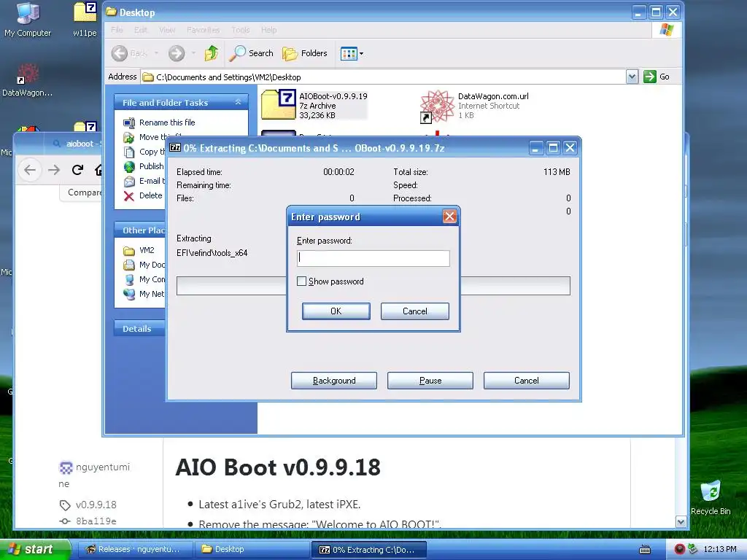Open My Computer in Other Places
This screenshot has height=560, width=747.
[152, 279]
